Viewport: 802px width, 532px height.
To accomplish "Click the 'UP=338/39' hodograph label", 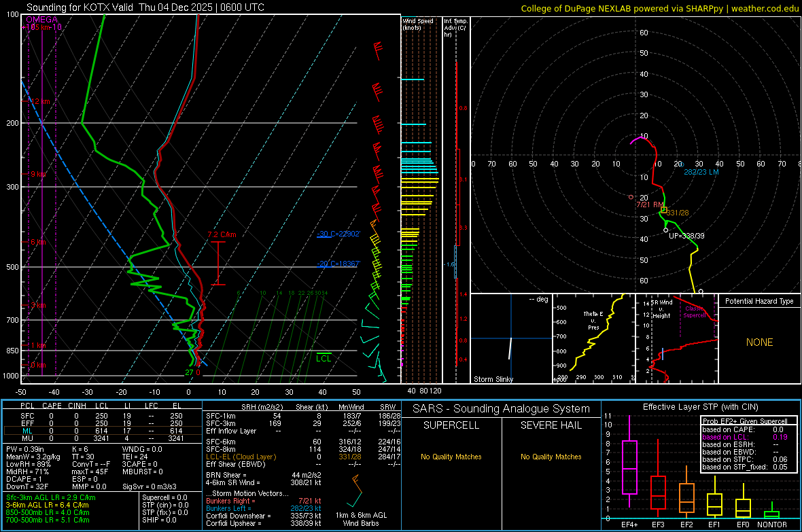I will click(686, 236).
